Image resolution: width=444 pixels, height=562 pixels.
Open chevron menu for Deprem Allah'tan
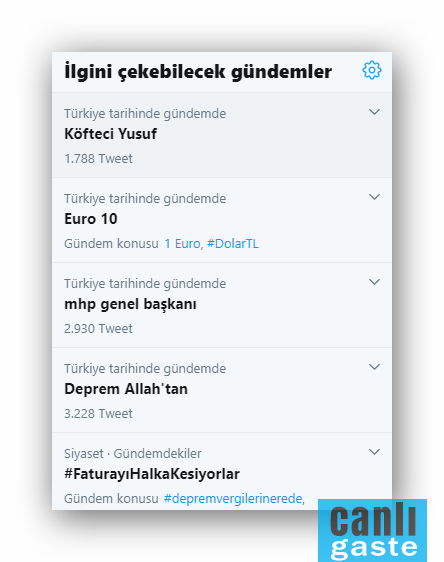click(x=374, y=367)
